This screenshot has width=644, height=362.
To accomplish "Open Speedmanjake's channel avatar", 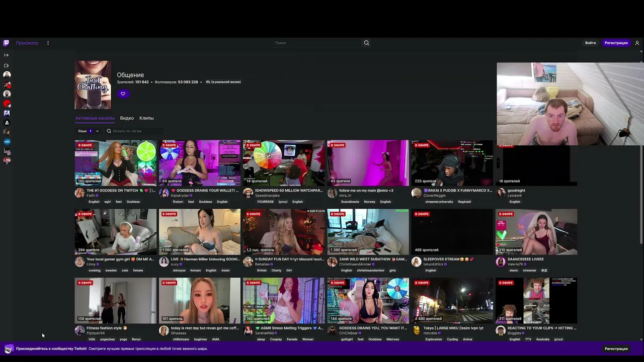I will tap(248, 193).
